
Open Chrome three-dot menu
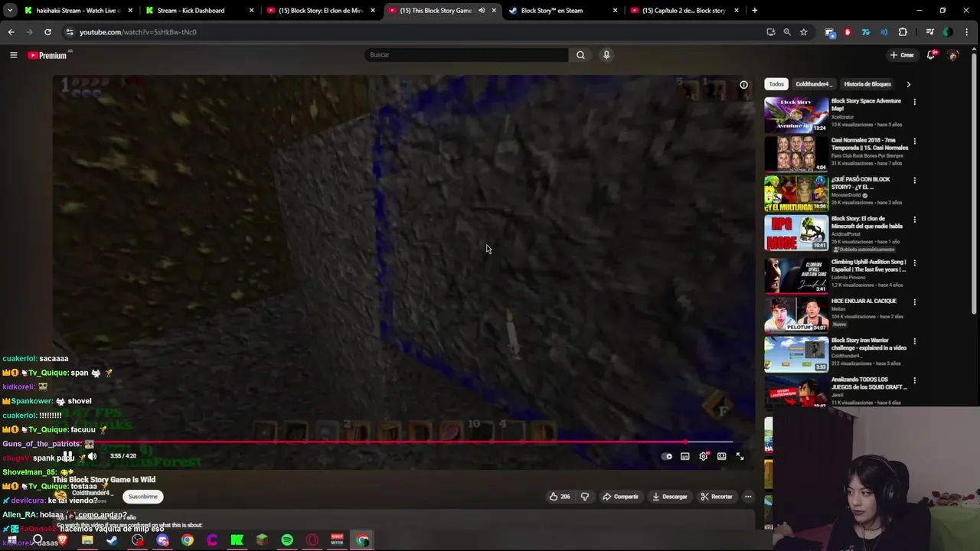[x=967, y=32]
